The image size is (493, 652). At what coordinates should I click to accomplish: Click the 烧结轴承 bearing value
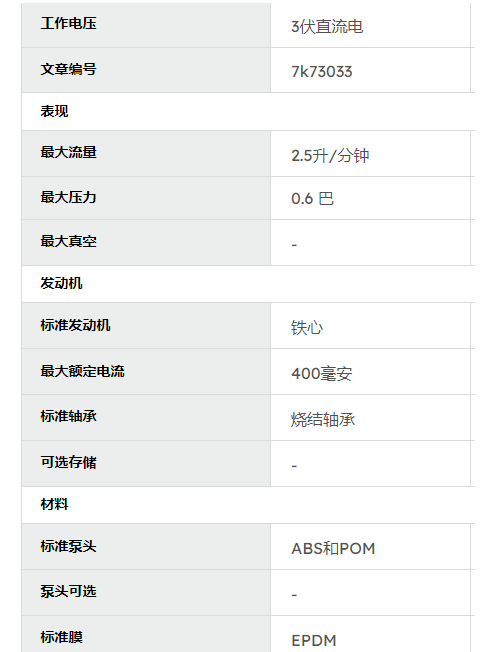point(323,420)
